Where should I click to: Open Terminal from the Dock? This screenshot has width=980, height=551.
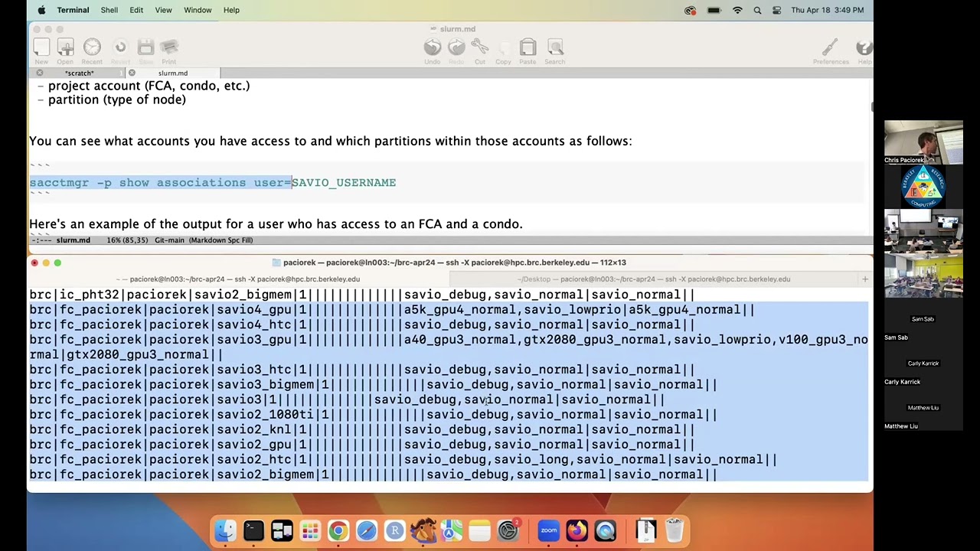click(253, 530)
